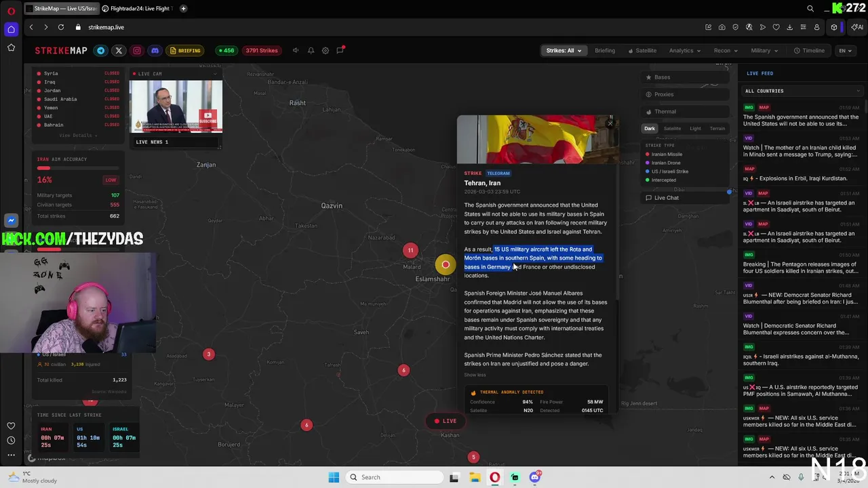
Task: Switch to the Satellite tab in top nav
Action: pos(642,51)
